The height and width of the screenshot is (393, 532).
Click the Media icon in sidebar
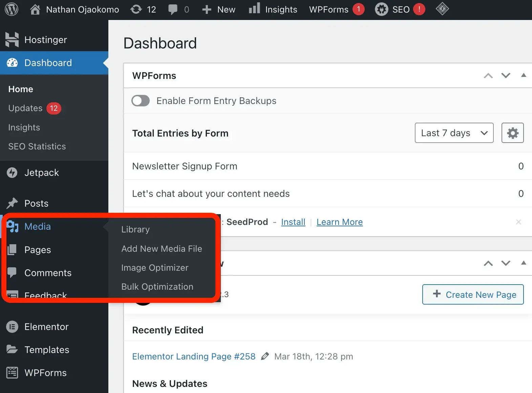coord(12,226)
